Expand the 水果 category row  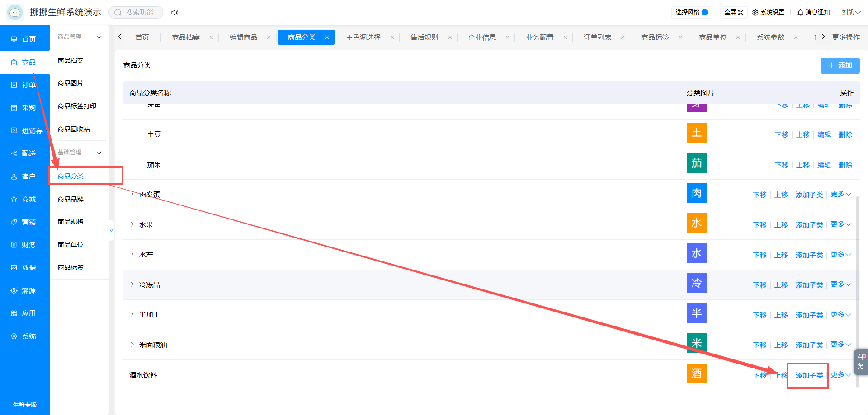coord(132,224)
